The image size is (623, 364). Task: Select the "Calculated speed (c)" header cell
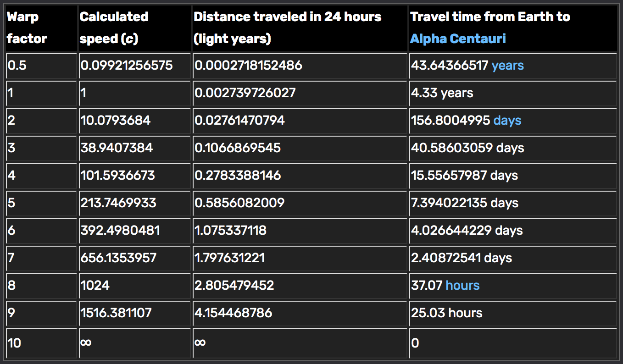tap(114, 28)
